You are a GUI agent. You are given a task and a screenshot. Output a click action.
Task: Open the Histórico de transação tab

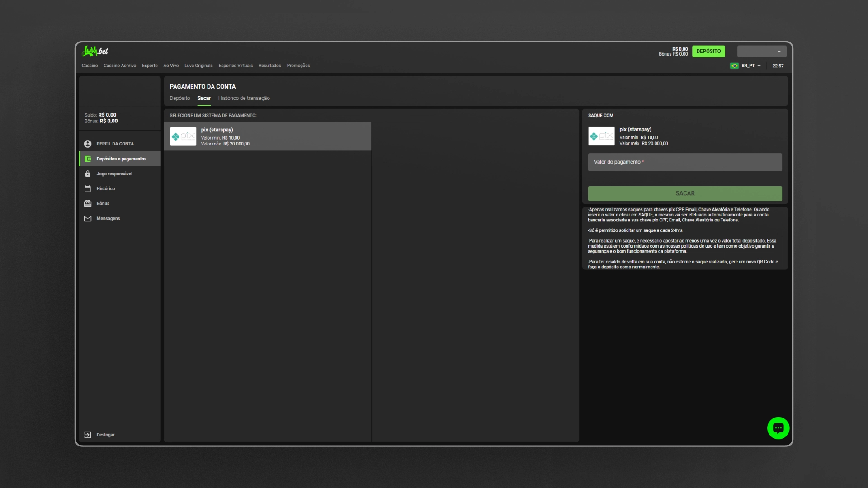pyautogui.click(x=244, y=98)
